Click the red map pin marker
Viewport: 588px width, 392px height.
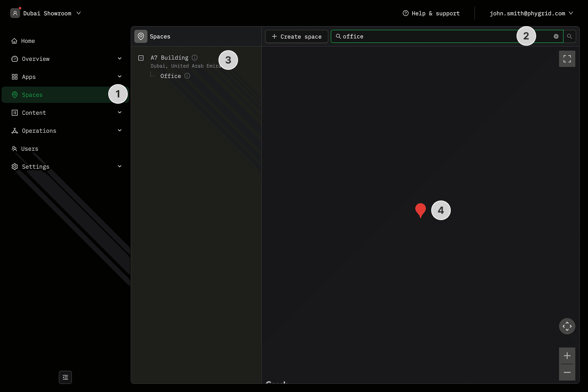pos(420,209)
